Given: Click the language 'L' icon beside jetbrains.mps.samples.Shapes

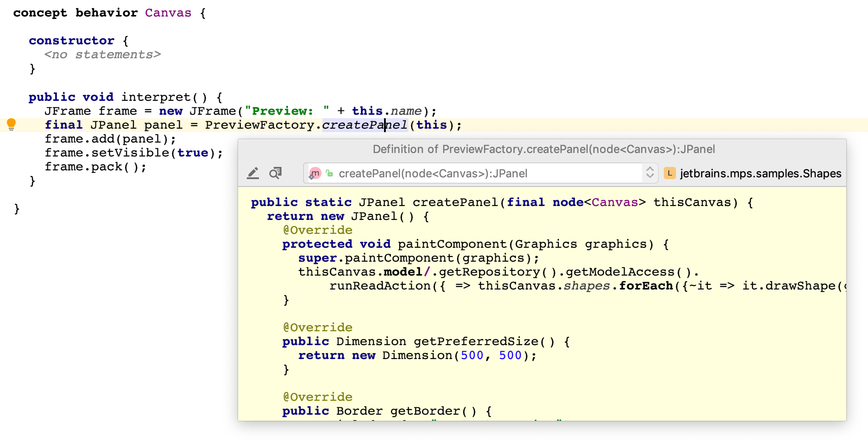Looking at the screenshot, I should pyautogui.click(x=669, y=173).
